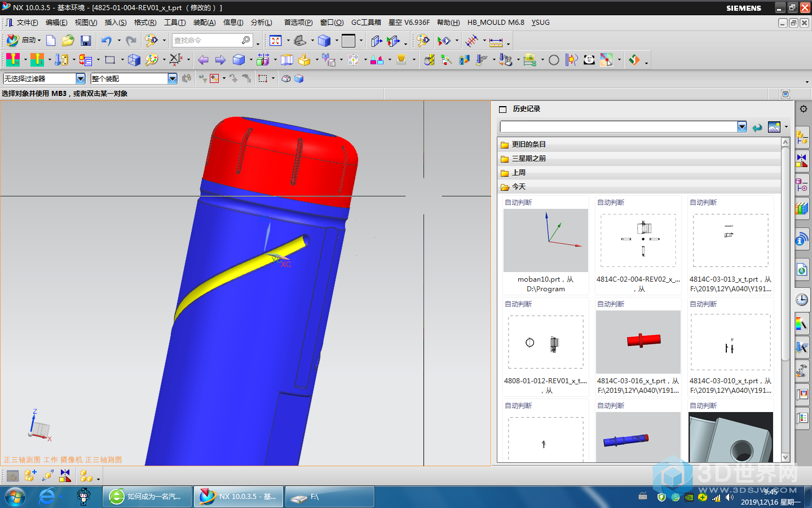Open the HB_MOULD M6.8 menu
Viewport: 812px width, 508px height.
[496, 23]
